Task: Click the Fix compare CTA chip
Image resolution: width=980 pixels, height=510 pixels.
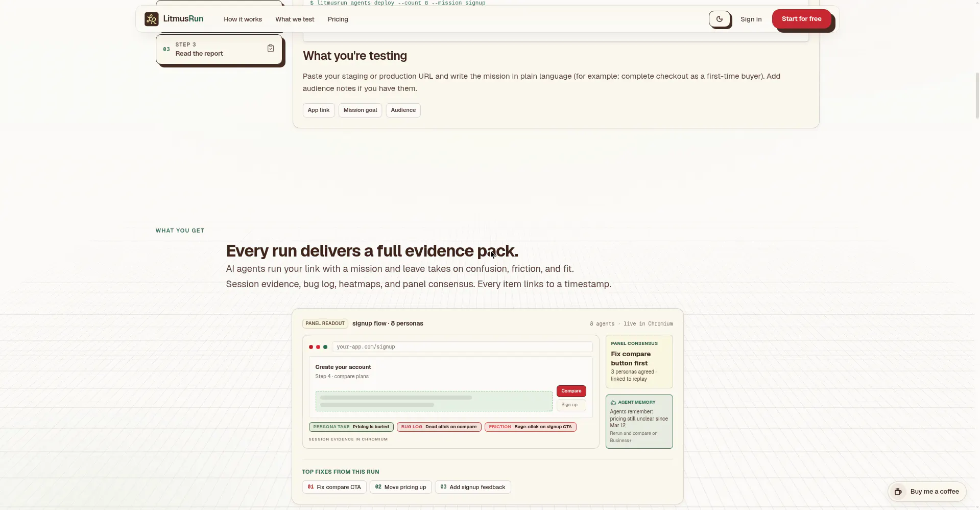Action: coord(334,487)
